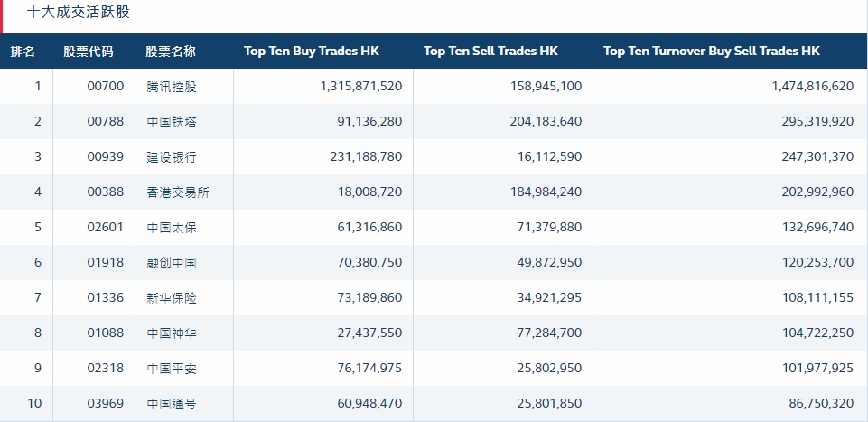Click the 排名 column header
The image size is (868, 422).
(x=23, y=52)
